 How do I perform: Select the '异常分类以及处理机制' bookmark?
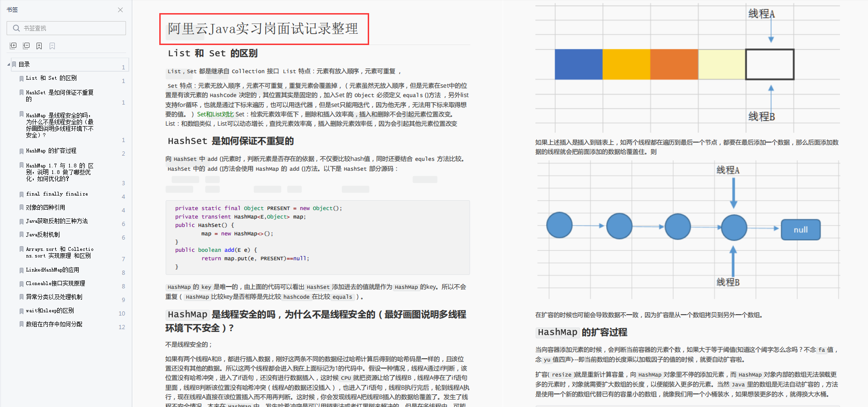click(54, 297)
